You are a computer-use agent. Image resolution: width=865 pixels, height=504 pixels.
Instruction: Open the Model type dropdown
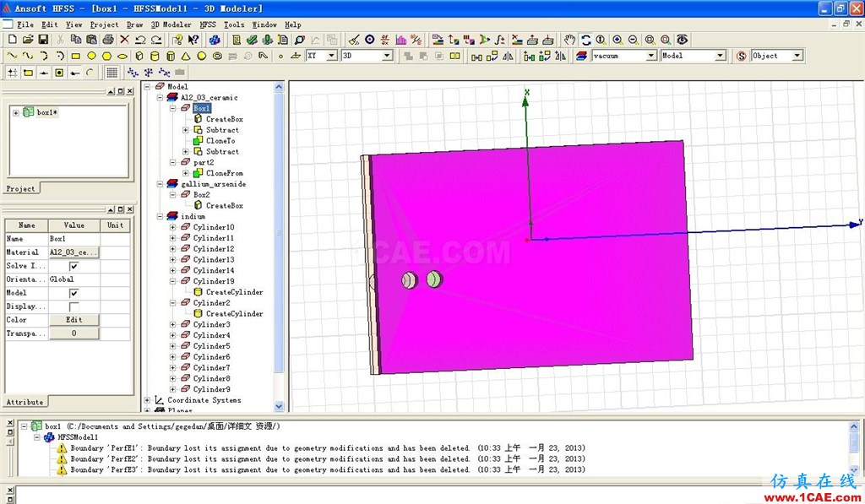pos(720,56)
